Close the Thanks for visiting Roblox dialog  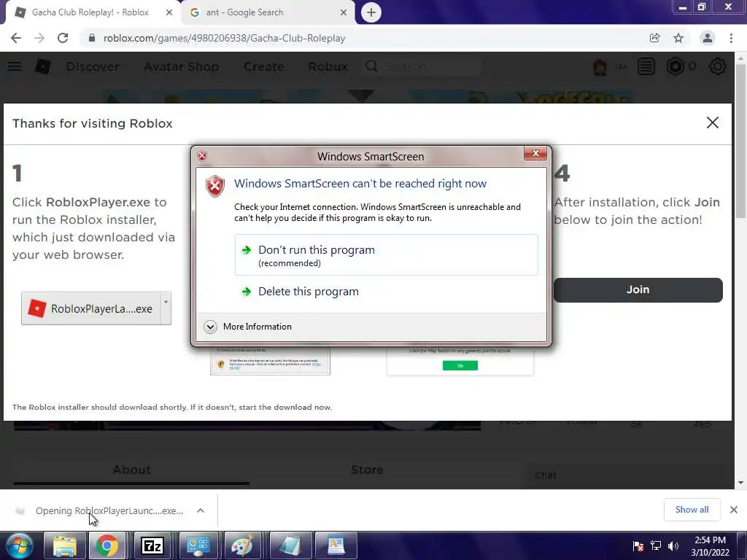coord(712,122)
